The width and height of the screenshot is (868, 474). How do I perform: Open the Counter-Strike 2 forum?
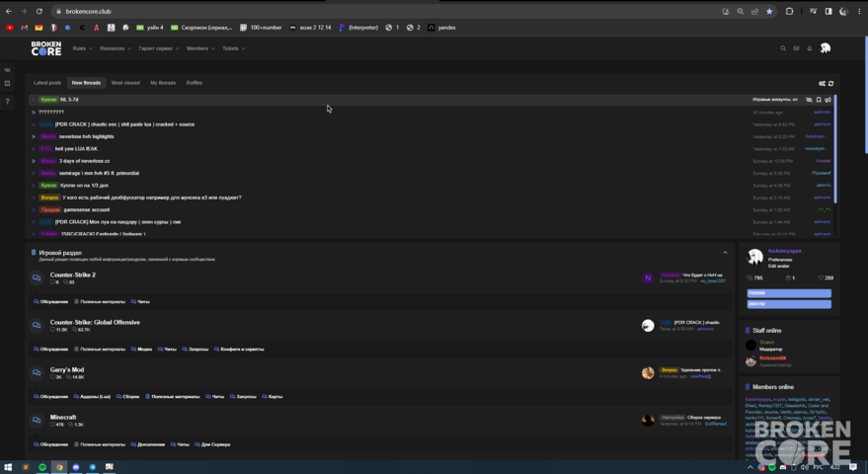(x=72, y=275)
